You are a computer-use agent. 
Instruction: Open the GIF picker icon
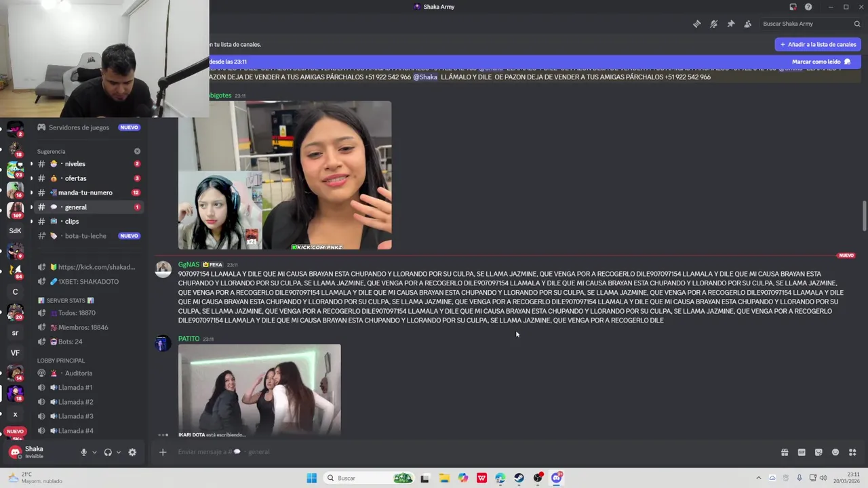pos(802,452)
